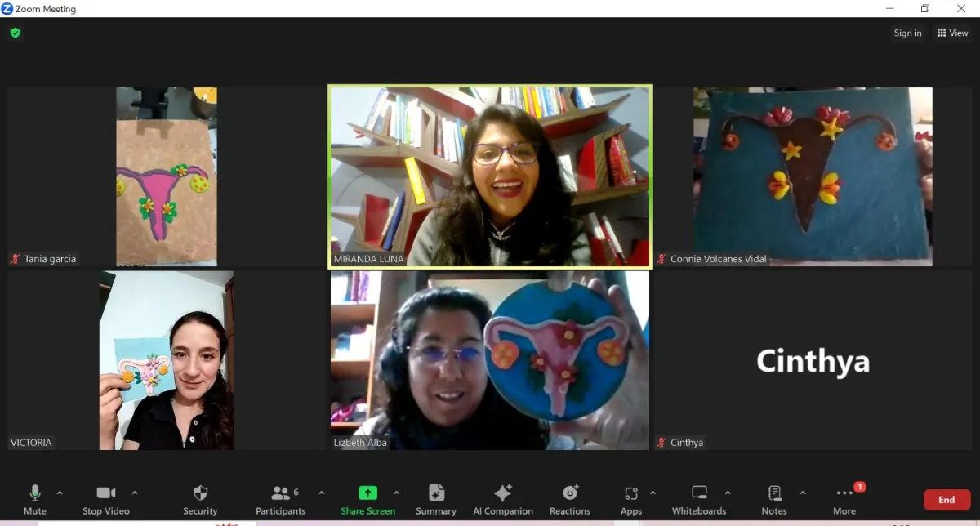Screen dimensions: 980x526
Task: Click the VICTORIA name label
Action: 31,443
